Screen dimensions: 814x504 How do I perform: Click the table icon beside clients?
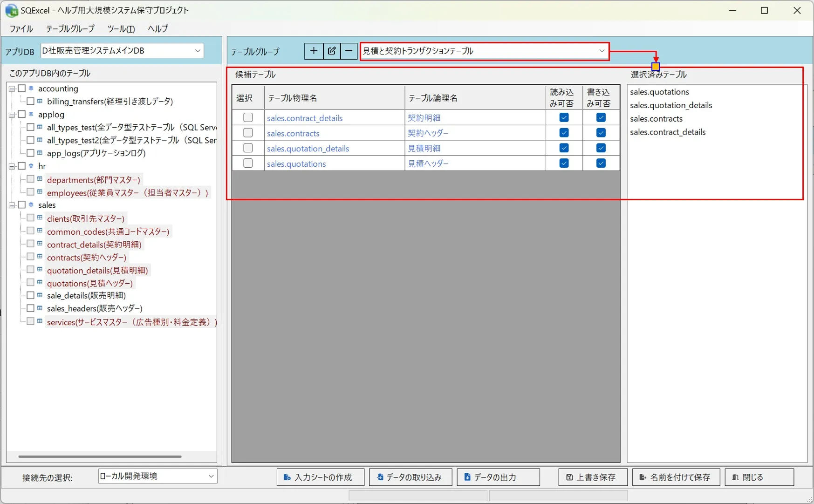pos(40,218)
